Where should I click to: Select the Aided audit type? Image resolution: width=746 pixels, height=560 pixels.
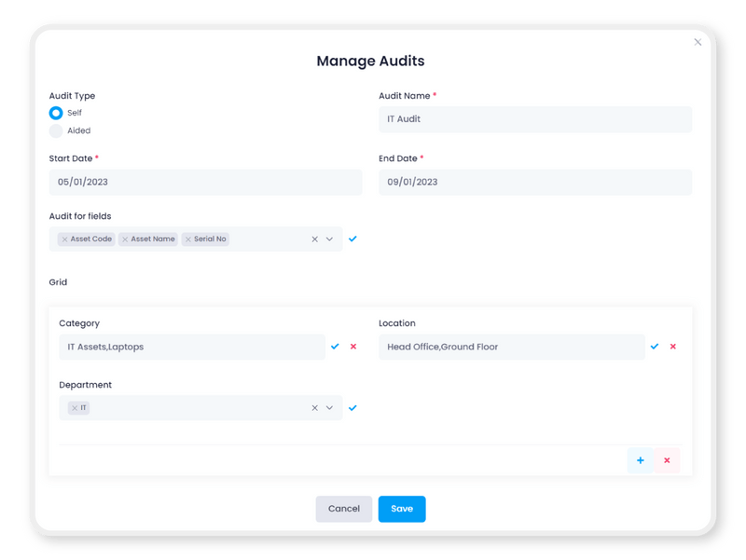pos(57,130)
